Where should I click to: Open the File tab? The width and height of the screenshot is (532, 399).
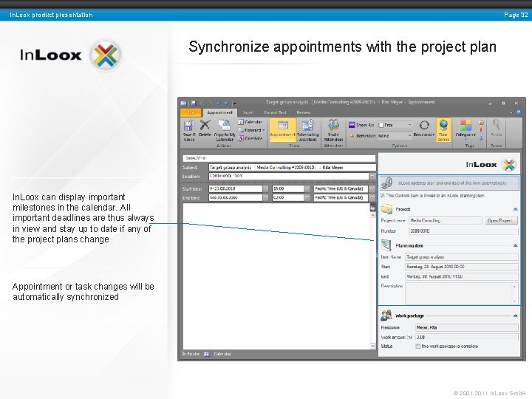tap(191, 112)
